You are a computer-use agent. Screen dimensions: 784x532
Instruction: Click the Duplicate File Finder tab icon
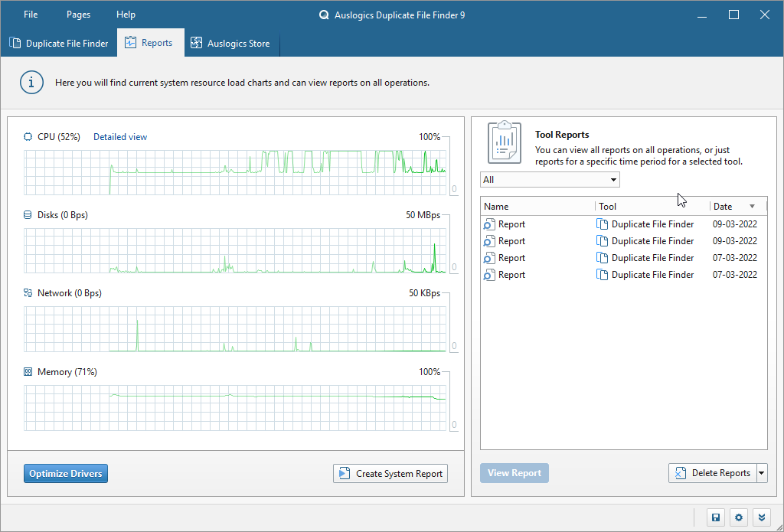tap(15, 43)
